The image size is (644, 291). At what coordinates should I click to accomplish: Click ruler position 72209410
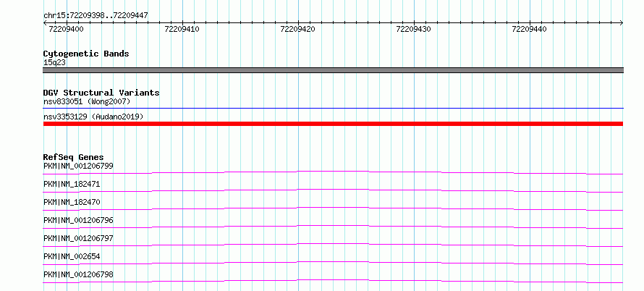pos(182,29)
